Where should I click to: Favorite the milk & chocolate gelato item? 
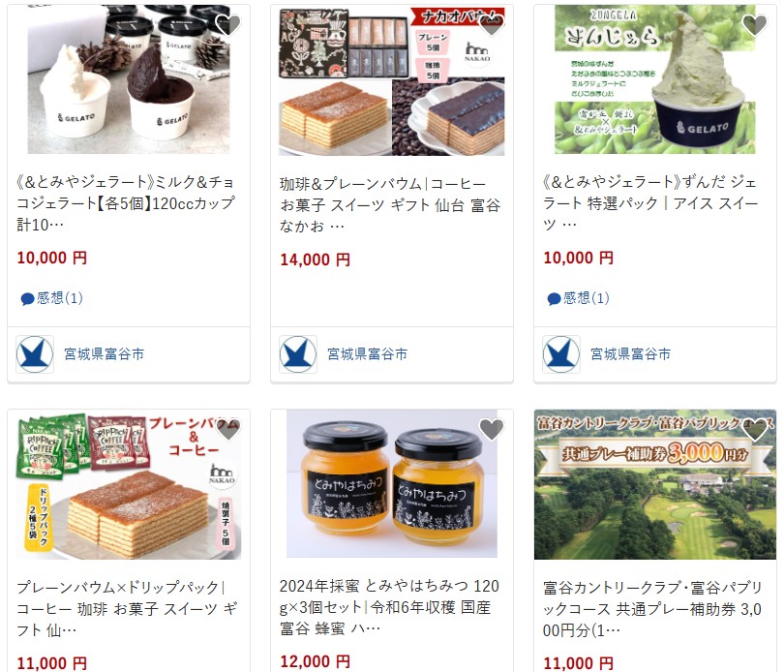[x=228, y=24]
